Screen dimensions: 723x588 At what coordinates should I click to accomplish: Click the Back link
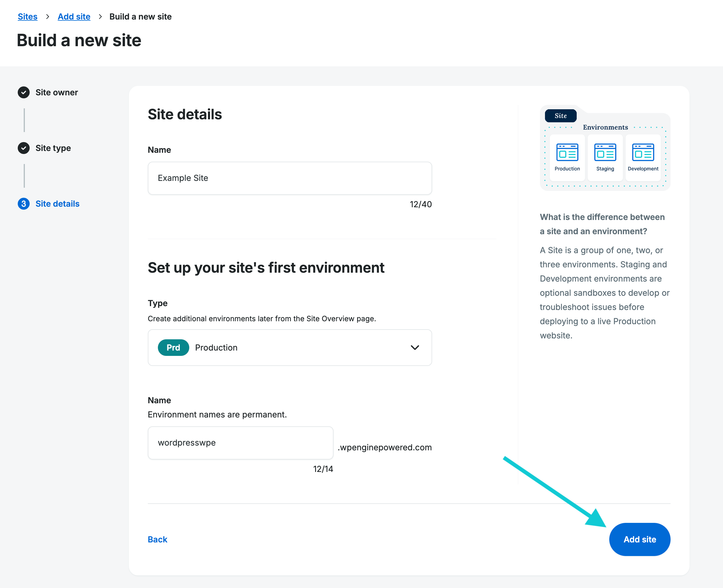pos(157,539)
